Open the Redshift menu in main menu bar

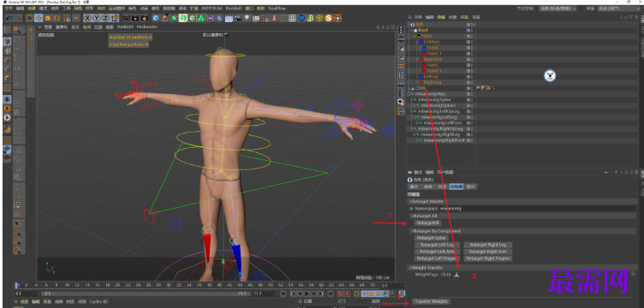pos(233,9)
